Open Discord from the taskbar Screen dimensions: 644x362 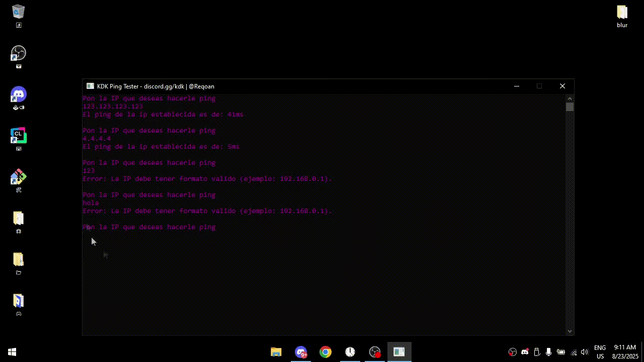pyautogui.click(x=301, y=352)
